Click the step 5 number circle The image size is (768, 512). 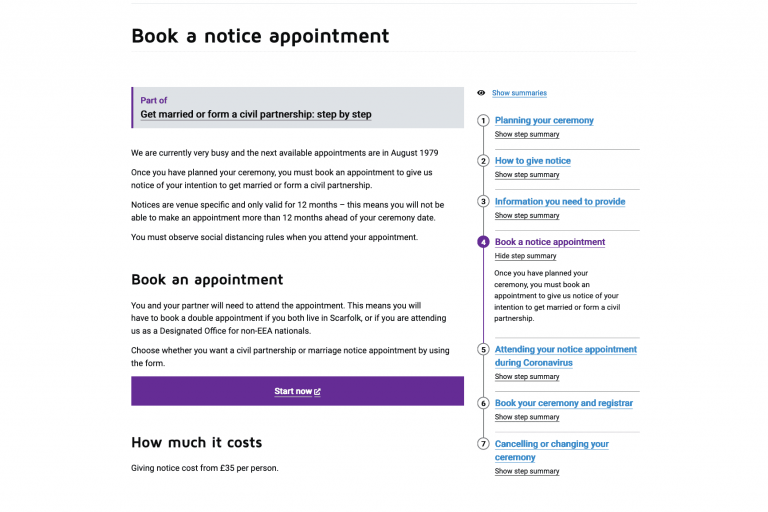[483, 350]
